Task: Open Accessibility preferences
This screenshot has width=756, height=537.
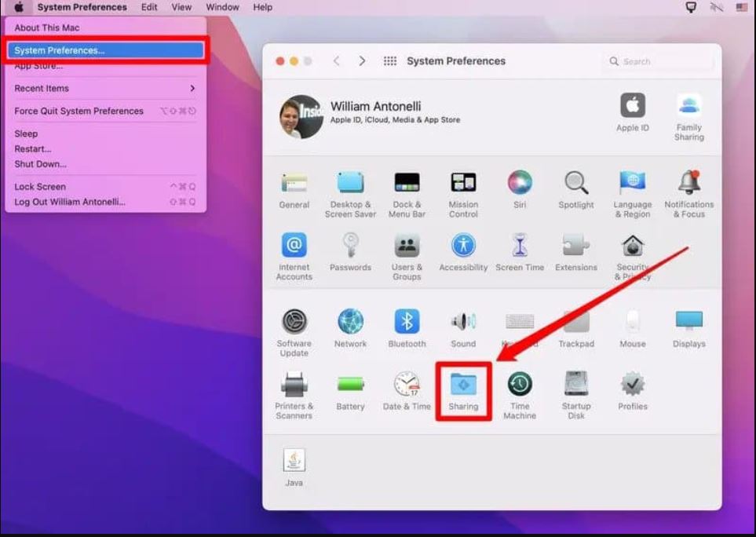Action: (463, 253)
